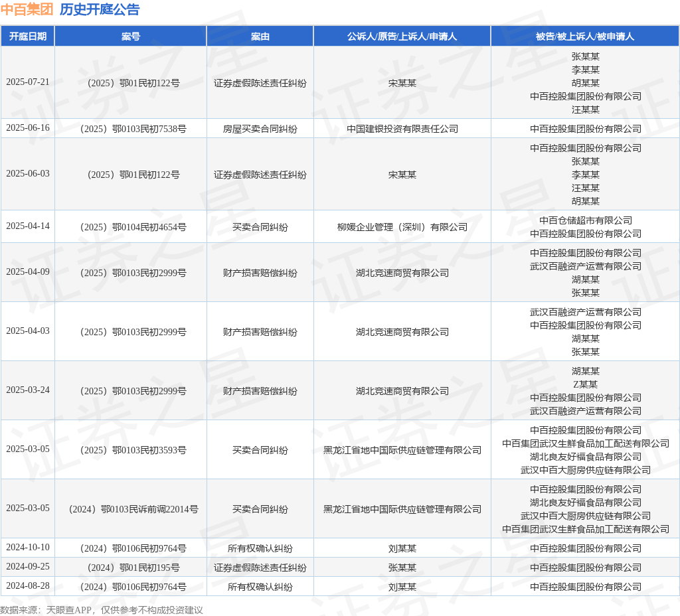
Task: Select the date cell 2024-10-10
Action: click(x=28, y=548)
